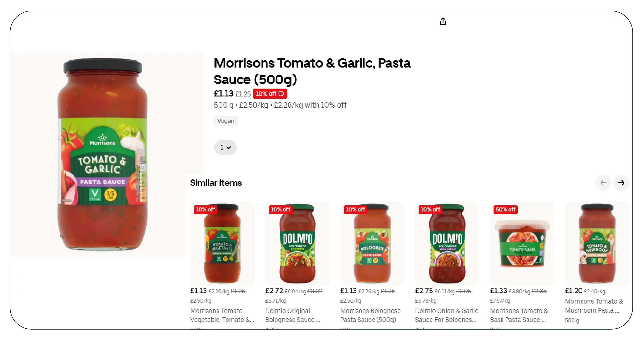Click the Vegan tag
This screenshot has height=340, width=644.
[226, 121]
